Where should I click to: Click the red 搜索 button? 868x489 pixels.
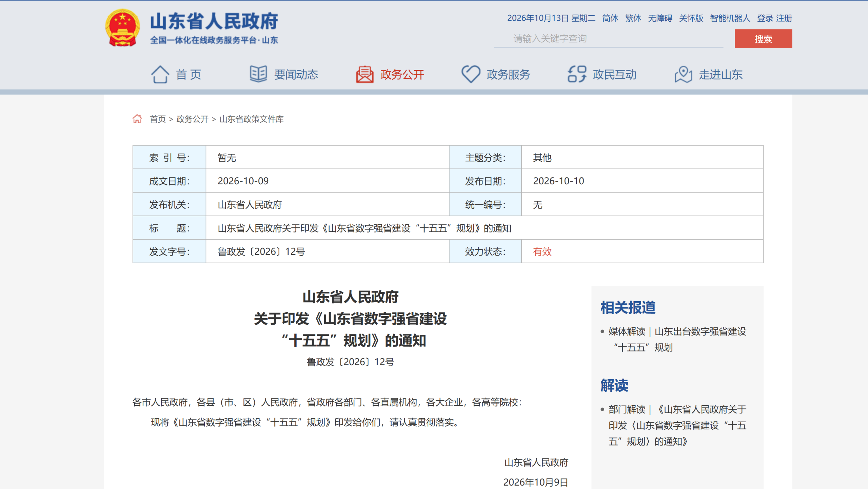click(763, 39)
